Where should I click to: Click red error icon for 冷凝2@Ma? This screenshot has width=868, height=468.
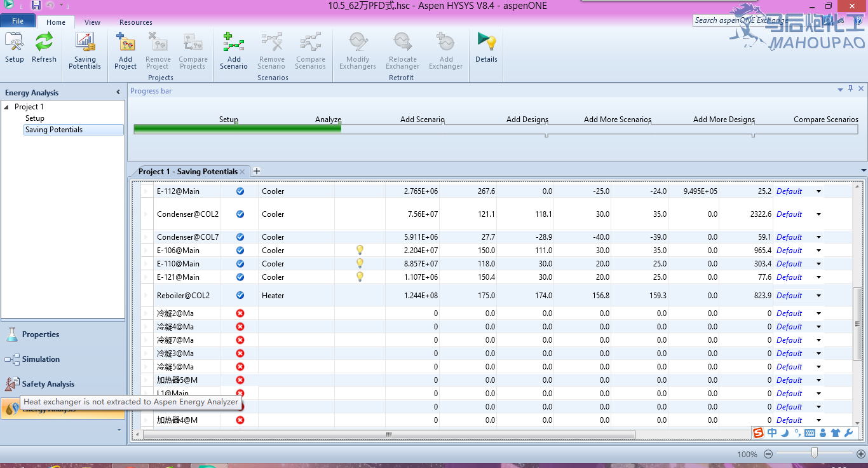[240, 313]
